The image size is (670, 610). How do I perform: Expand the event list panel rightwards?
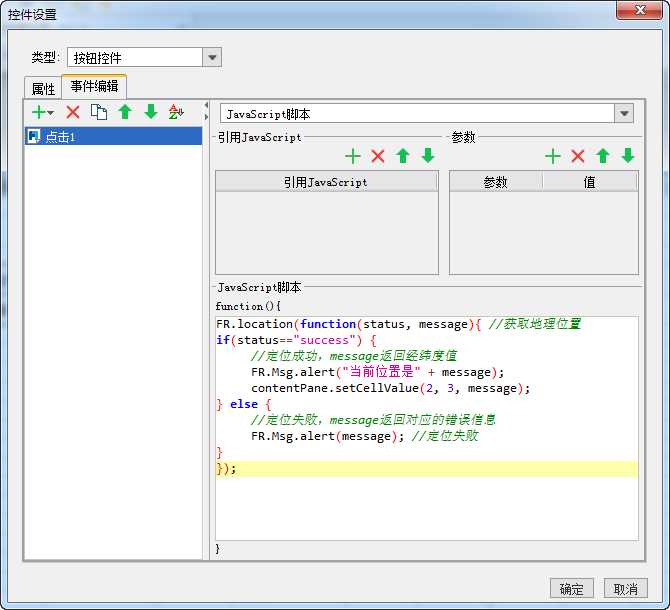point(206,117)
